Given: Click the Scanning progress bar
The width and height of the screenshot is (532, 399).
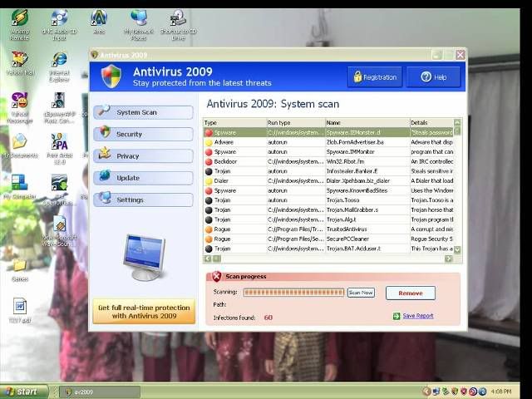Looking at the screenshot, I should click(293, 293).
